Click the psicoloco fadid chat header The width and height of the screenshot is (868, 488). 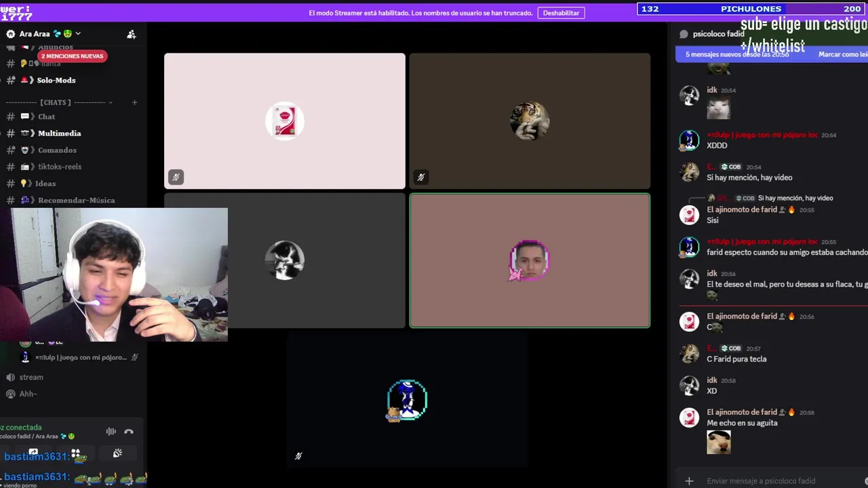pyautogui.click(x=719, y=34)
